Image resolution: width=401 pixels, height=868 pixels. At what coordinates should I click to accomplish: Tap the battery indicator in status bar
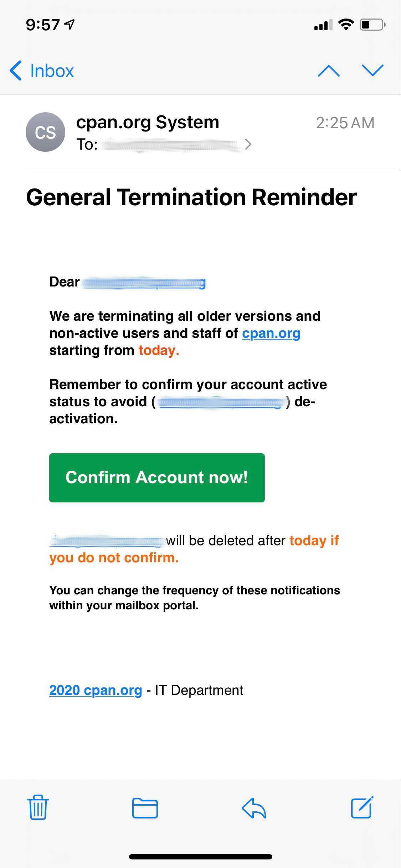coord(372,25)
